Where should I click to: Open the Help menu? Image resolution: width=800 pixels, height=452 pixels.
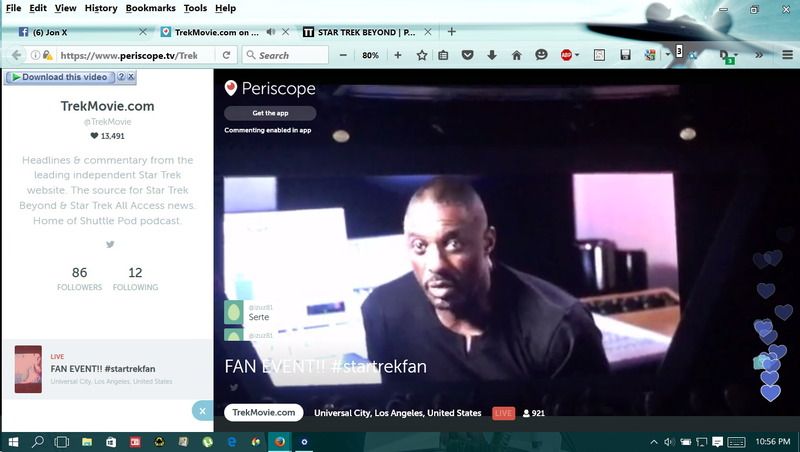coord(226,8)
